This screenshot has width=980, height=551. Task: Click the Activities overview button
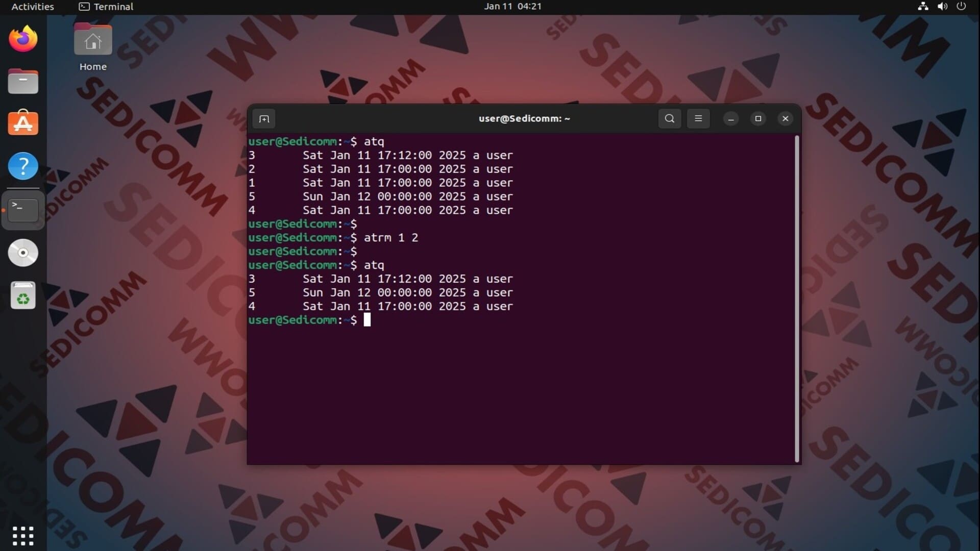(x=33, y=7)
